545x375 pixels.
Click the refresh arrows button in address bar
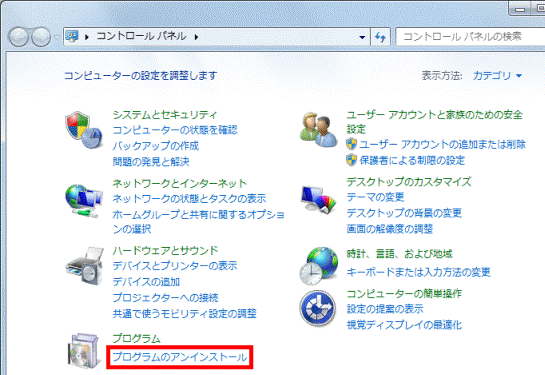381,37
